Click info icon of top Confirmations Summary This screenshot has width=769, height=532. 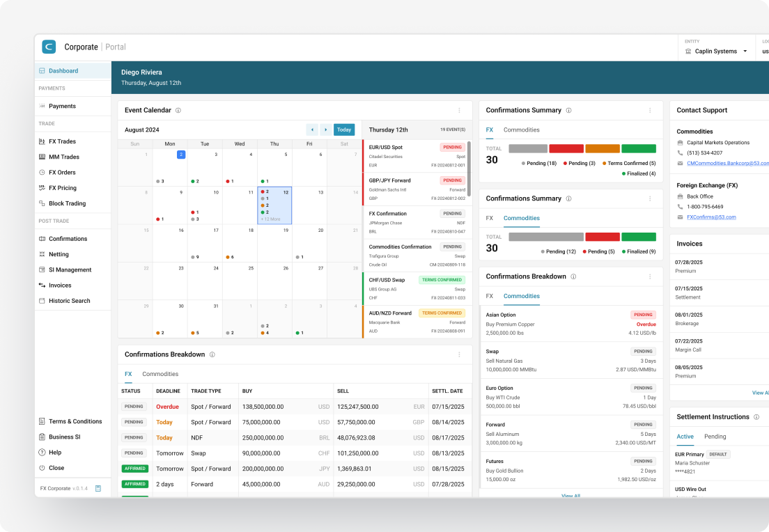(x=568, y=110)
